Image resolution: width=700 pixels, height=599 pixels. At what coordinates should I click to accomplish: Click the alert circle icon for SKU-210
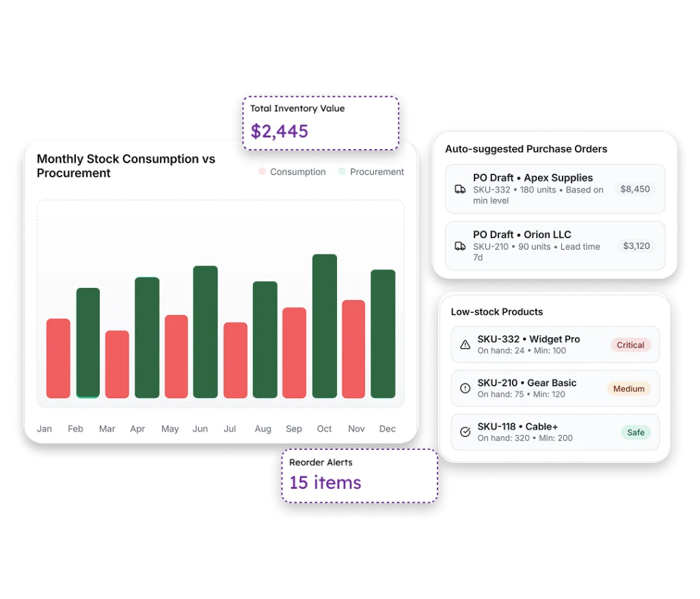(x=466, y=388)
